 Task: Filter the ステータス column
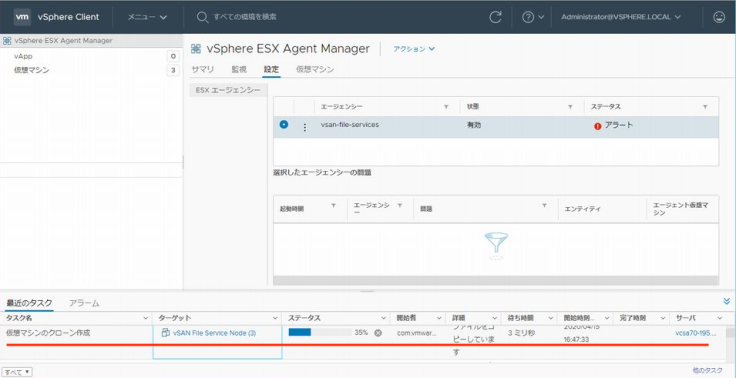(705, 107)
